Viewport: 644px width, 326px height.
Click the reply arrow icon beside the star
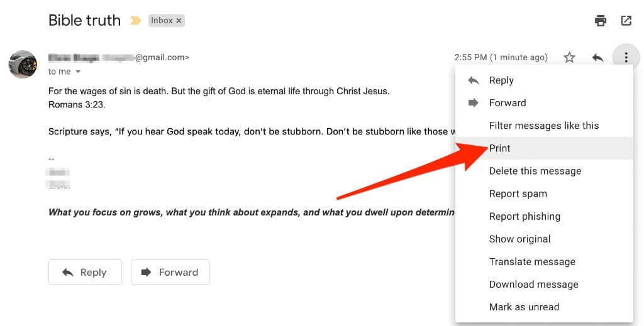597,58
